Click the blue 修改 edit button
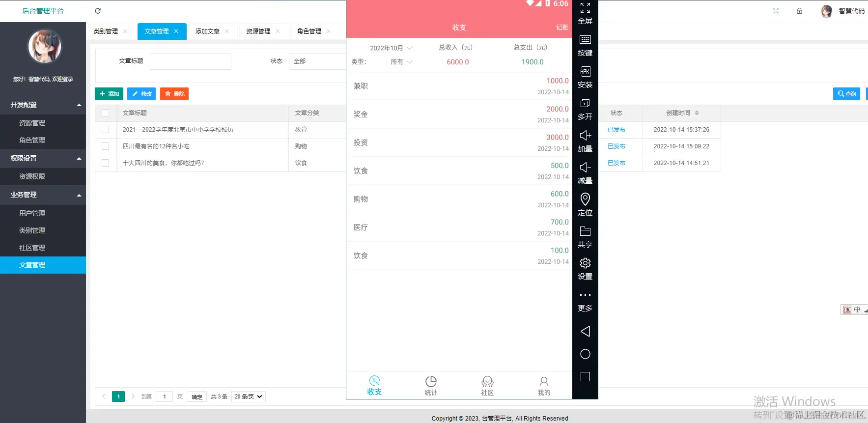This screenshot has height=423, width=868. 141,94
